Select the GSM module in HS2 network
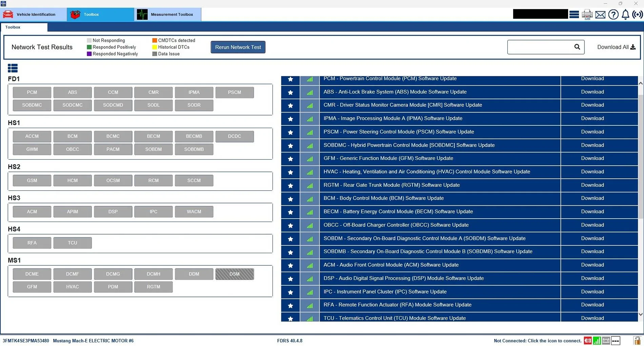This screenshot has height=346, width=644. 32,180
